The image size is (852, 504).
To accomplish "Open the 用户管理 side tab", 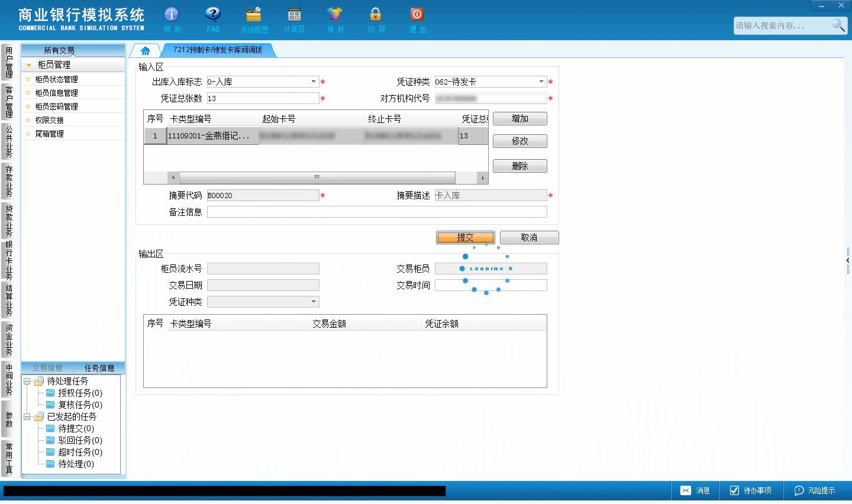I will 8,63.
